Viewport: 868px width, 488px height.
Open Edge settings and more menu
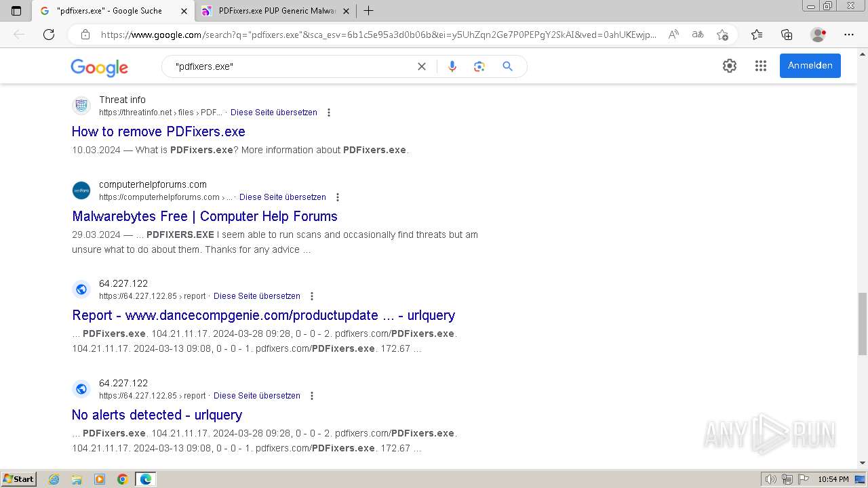[x=849, y=35]
